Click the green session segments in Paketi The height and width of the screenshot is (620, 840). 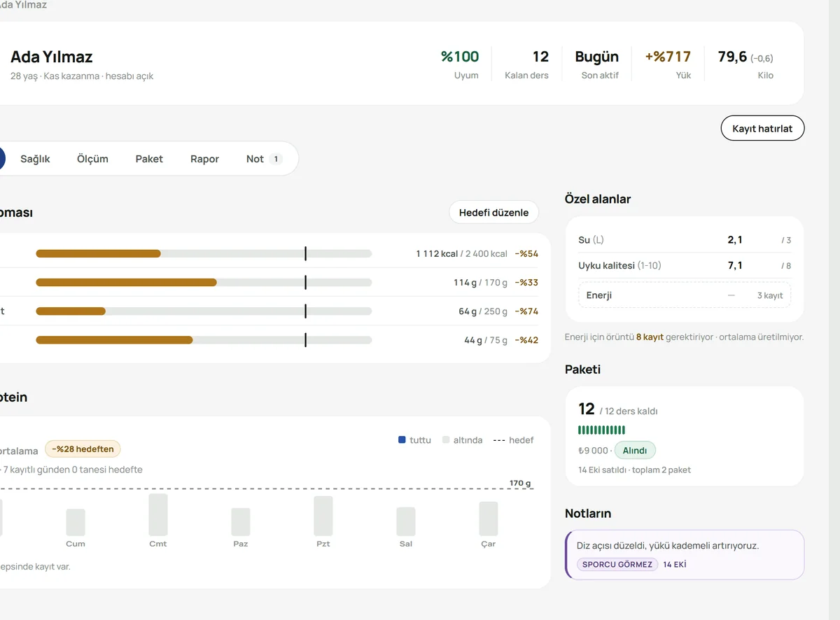tap(601, 430)
